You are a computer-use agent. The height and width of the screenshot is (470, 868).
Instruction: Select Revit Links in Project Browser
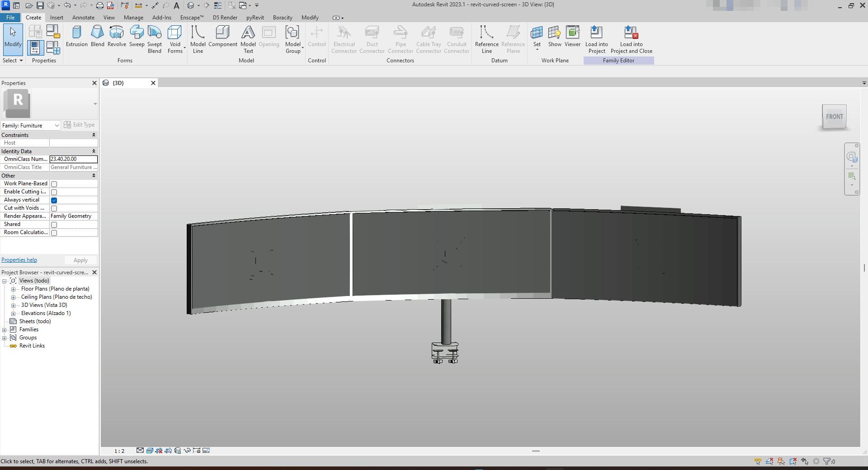pyautogui.click(x=32, y=346)
